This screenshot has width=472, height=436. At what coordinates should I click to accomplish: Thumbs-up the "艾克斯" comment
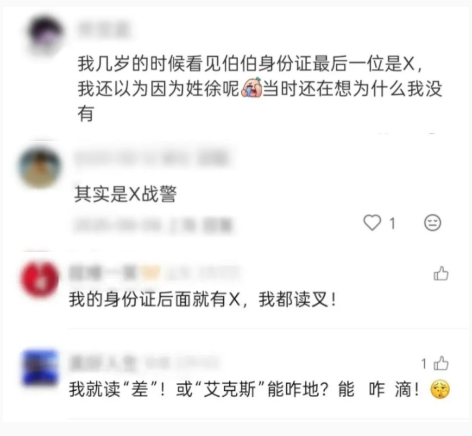pos(441,363)
